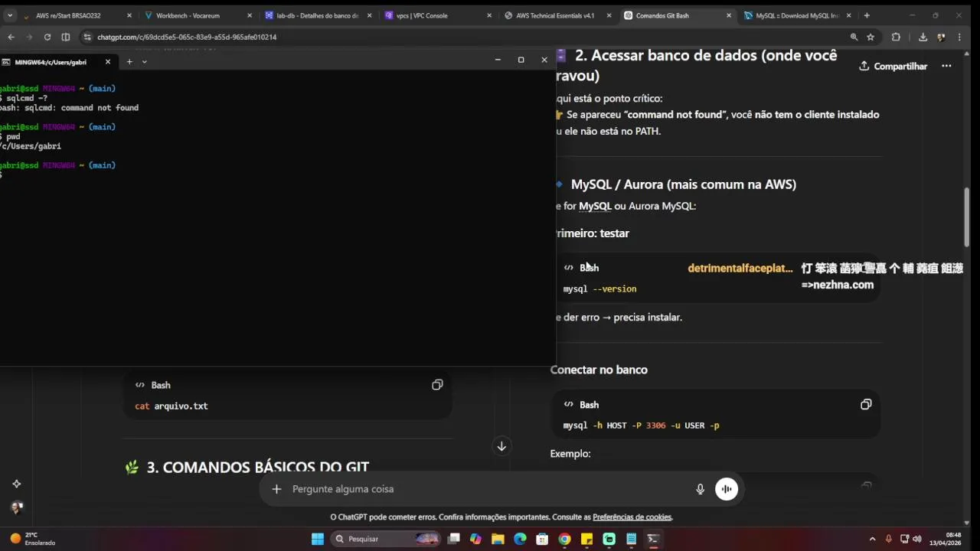The width and height of the screenshot is (980, 551).
Task: Open the Preferências de cookies link
Action: tap(632, 517)
